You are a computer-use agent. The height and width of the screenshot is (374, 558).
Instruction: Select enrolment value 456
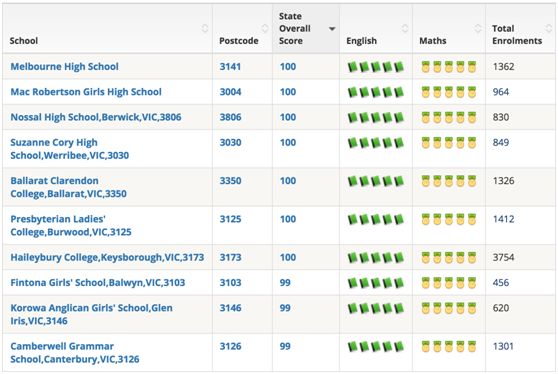coord(501,283)
